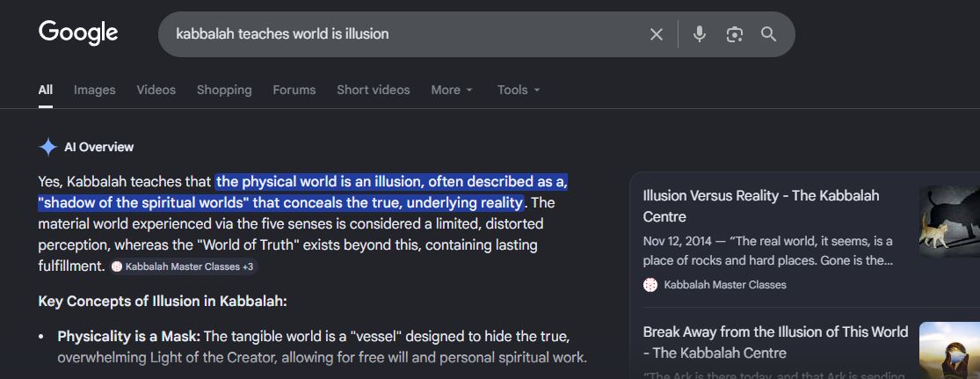Open search by image camera icon
980x379 pixels.
click(735, 34)
